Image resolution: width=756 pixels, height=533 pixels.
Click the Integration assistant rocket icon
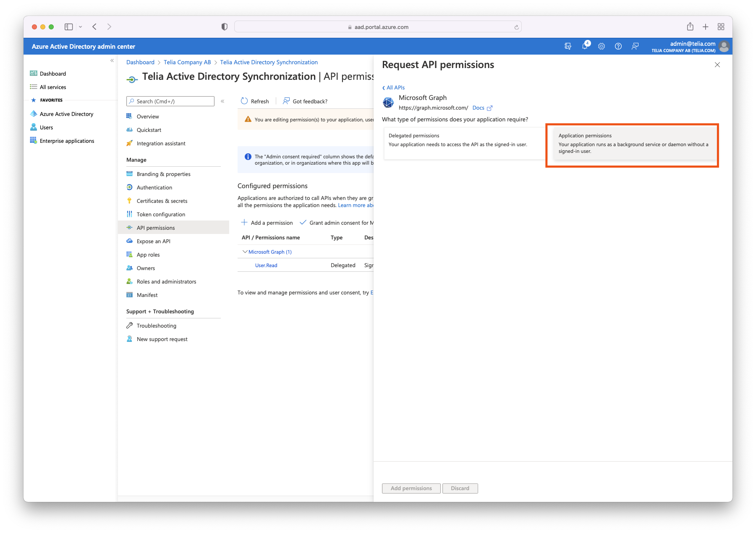tap(129, 143)
